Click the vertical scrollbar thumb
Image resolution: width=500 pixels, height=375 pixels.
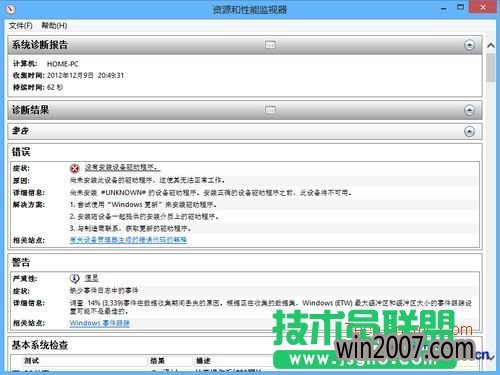491,68
